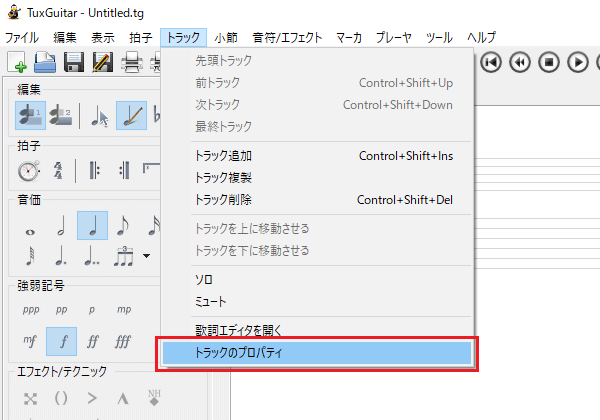The width and height of the screenshot is (600, 420).
Task: Go to first measure playback button
Action: tap(491, 62)
